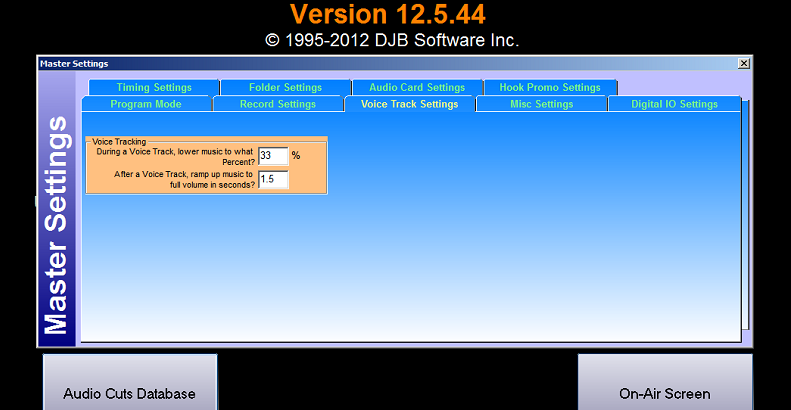The width and height of the screenshot is (791, 410).
Task: Go to the On-Air Screen
Action: tap(664, 392)
